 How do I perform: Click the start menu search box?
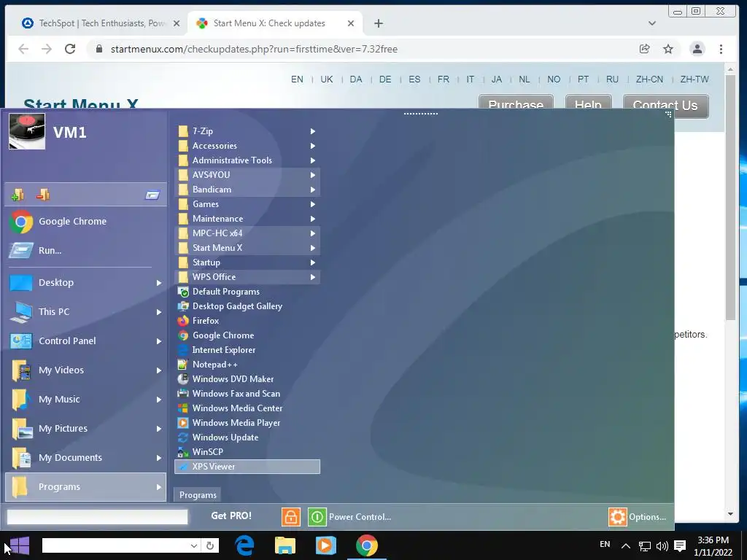(97, 517)
